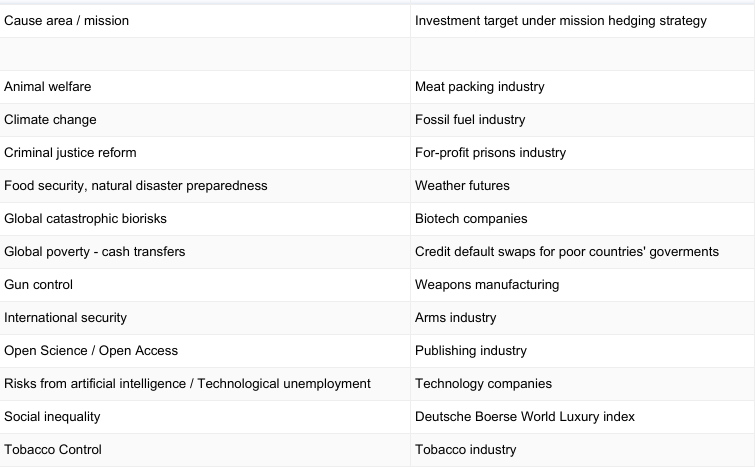Select the 'Meat packing industry' cell
The image size is (755, 467).
[x=480, y=87]
